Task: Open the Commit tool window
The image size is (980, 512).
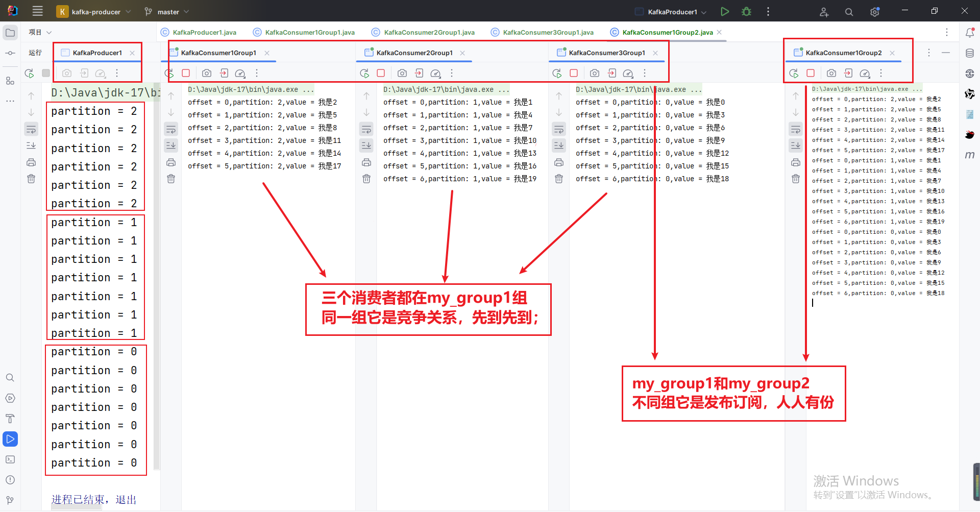Action: click(10, 53)
